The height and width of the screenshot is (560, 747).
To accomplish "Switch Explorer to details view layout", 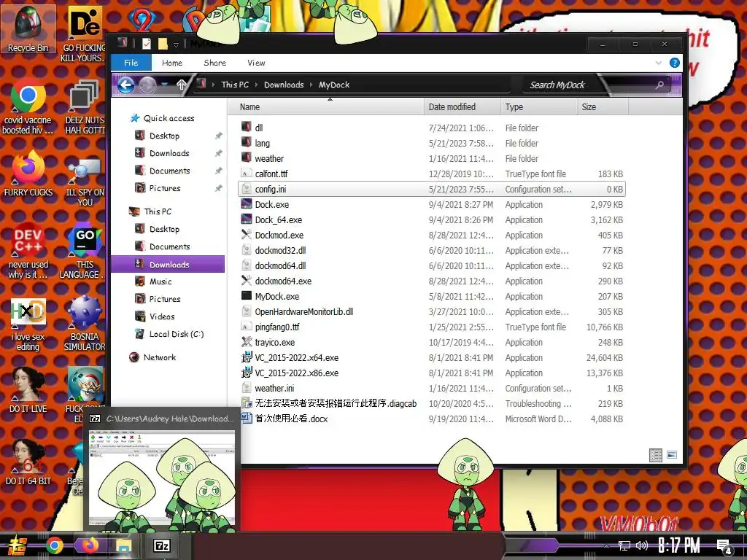I will (656, 455).
